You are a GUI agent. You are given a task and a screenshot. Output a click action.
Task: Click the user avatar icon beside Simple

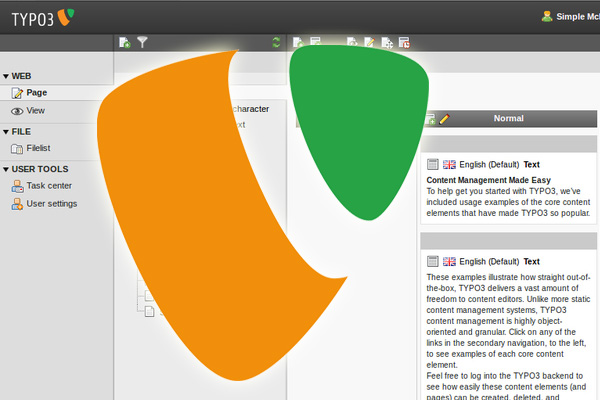(x=547, y=16)
